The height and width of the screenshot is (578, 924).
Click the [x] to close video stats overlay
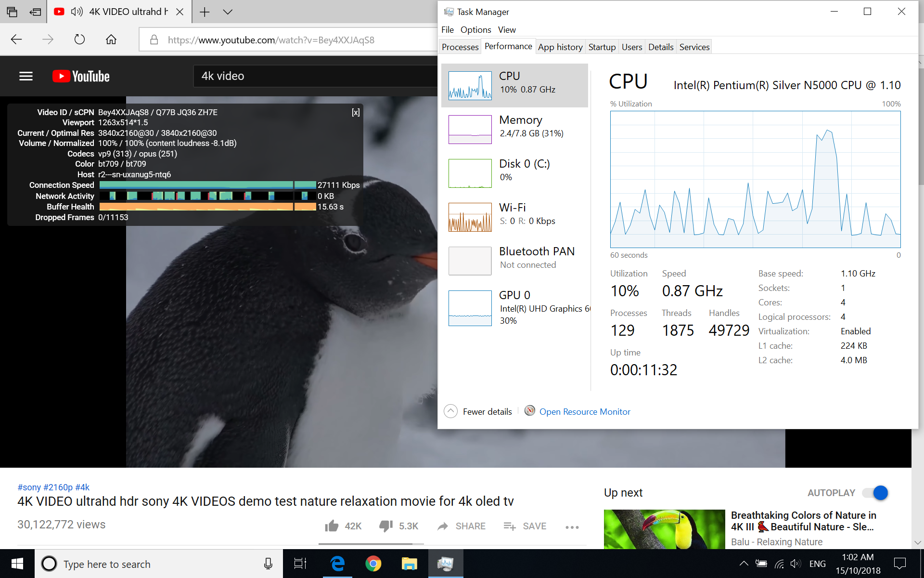[356, 113]
